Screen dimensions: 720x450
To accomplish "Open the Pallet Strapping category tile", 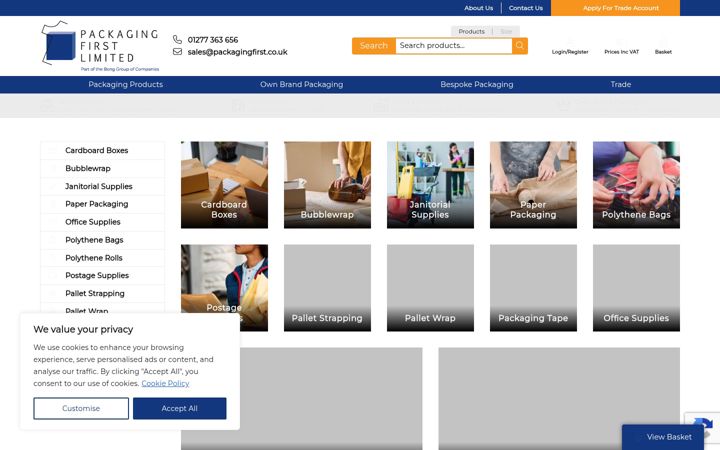I will tap(327, 287).
